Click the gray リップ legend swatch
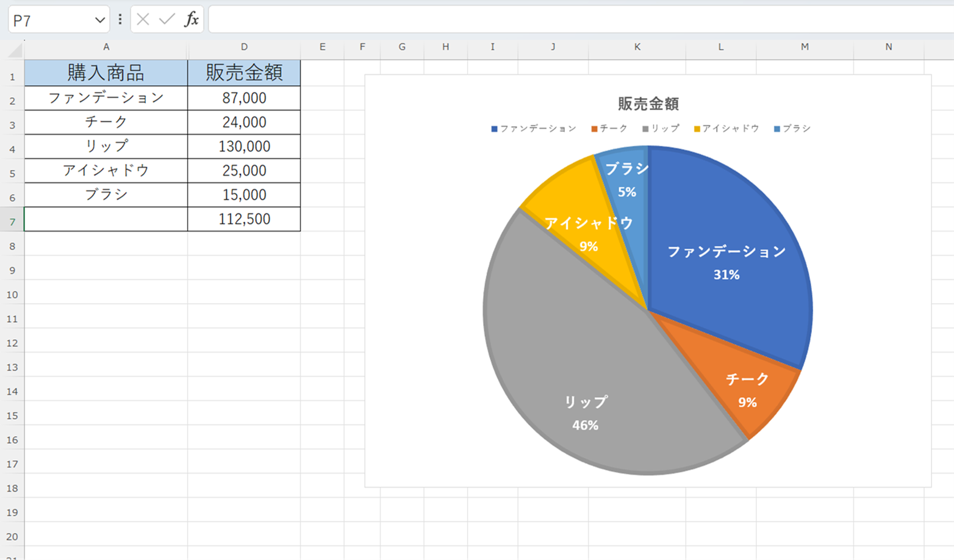The image size is (954, 560). [x=645, y=129]
